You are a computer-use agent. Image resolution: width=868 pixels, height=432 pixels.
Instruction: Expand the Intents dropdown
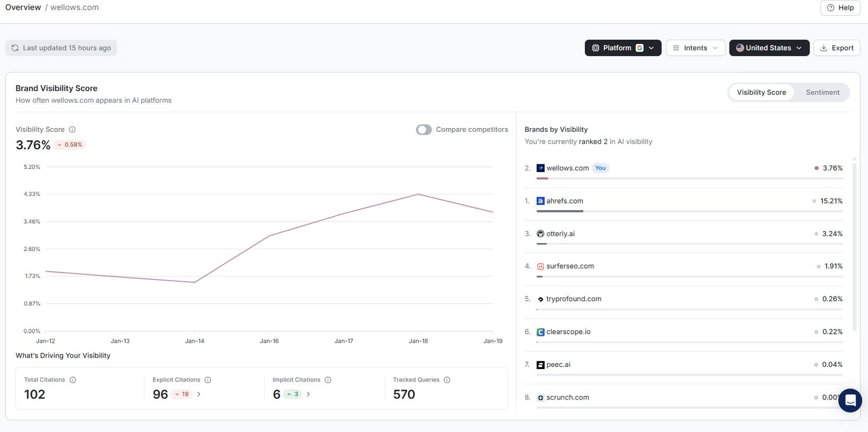tap(695, 48)
